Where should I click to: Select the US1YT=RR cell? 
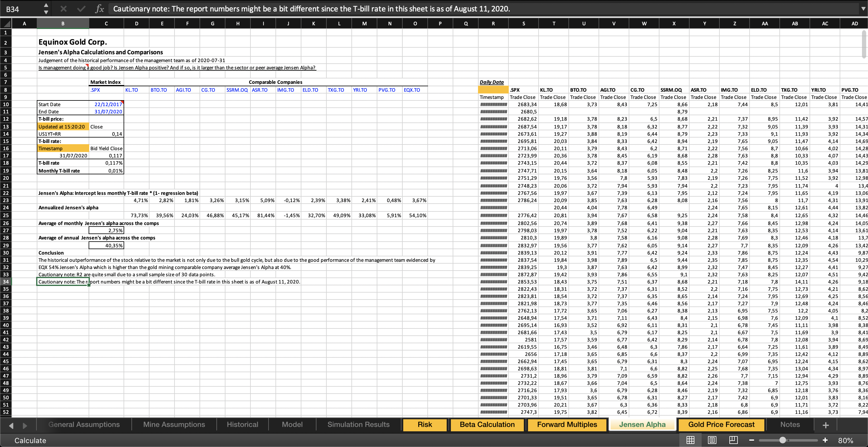(63, 134)
